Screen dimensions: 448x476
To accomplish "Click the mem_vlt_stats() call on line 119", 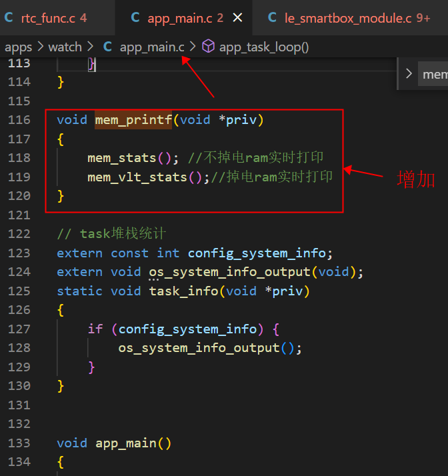I will pyautogui.click(x=145, y=177).
